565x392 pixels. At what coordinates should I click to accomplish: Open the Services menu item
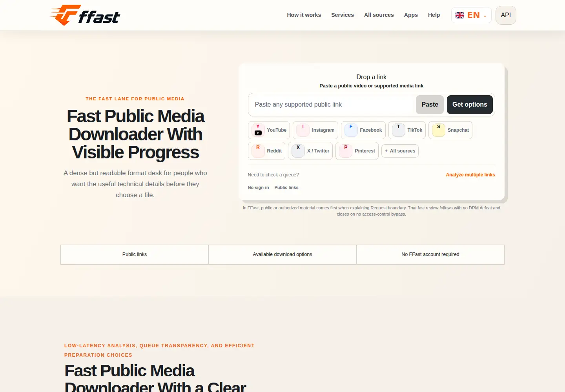click(343, 15)
